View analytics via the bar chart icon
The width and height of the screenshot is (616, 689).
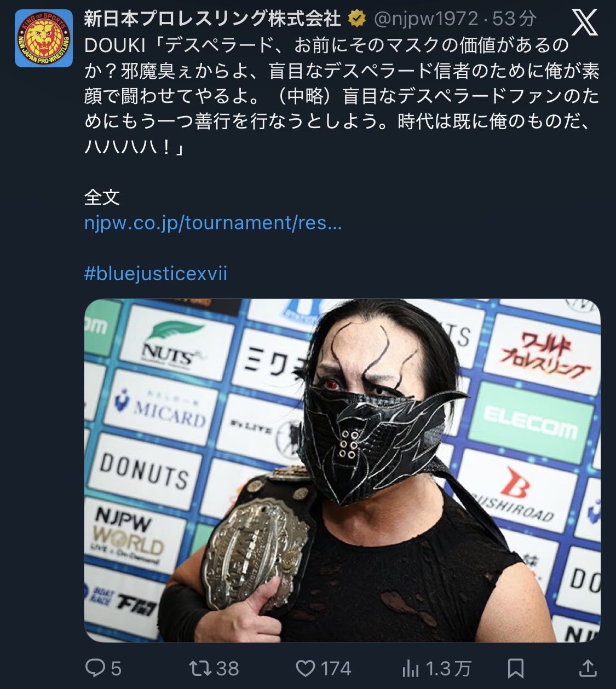pos(411,668)
